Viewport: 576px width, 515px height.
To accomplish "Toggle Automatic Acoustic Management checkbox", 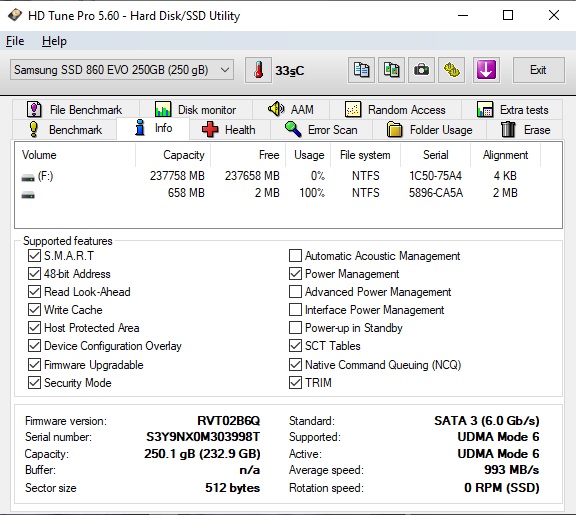I will pos(295,255).
